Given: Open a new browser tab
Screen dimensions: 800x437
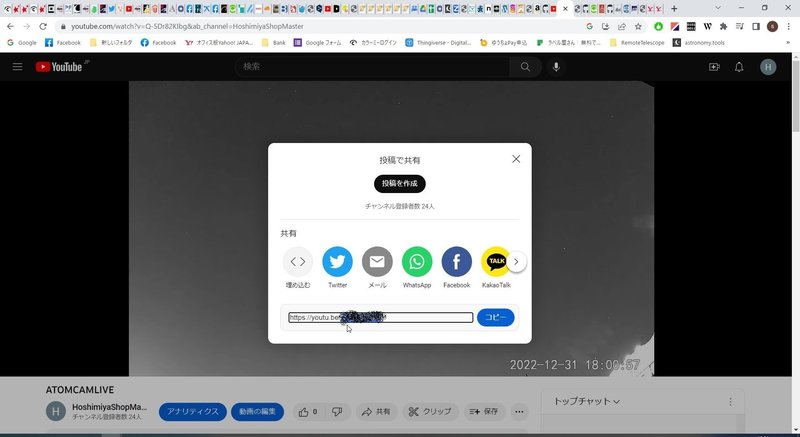Looking at the screenshot, I should pyautogui.click(x=674, y=8).
